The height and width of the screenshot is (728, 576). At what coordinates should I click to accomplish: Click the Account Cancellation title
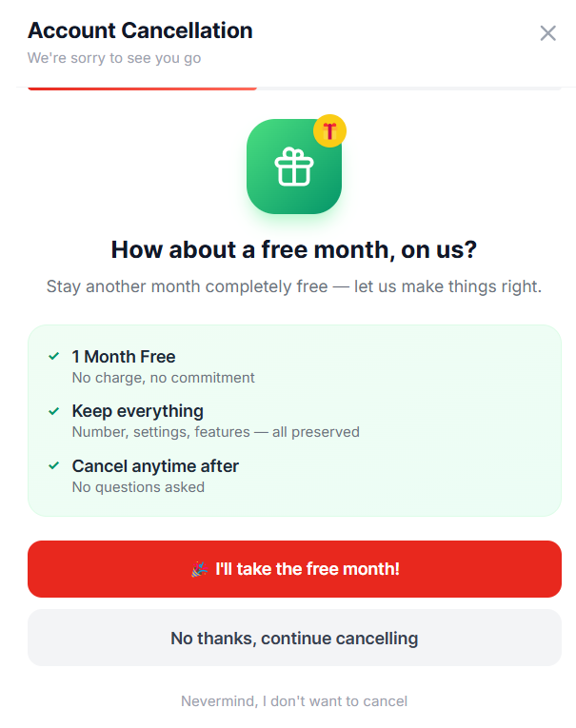[x=140, y=30]
